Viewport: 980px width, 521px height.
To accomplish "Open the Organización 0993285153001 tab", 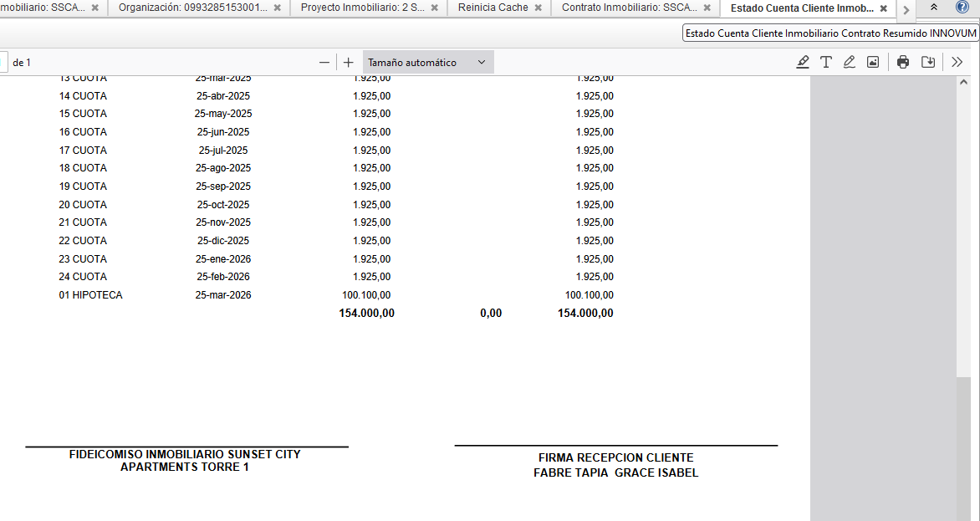I will (x=192, y=8).
